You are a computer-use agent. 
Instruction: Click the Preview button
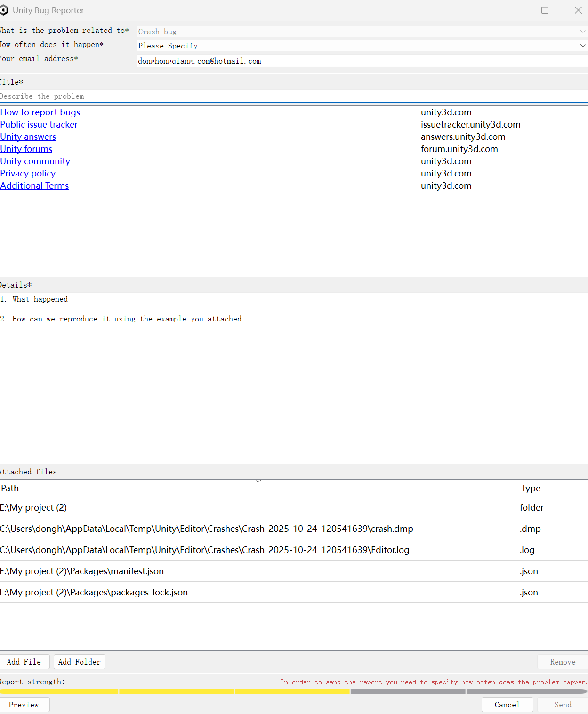24,705
